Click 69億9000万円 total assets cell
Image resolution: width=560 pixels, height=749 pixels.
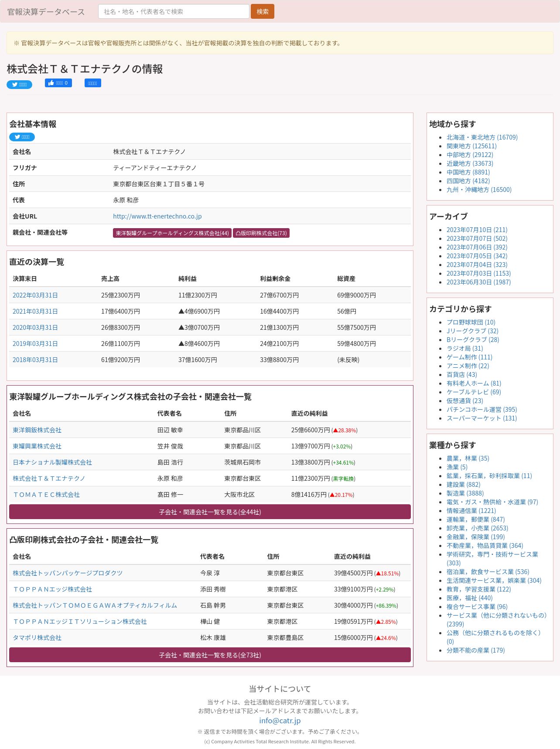pyautogui.click(x=356, y=295)
